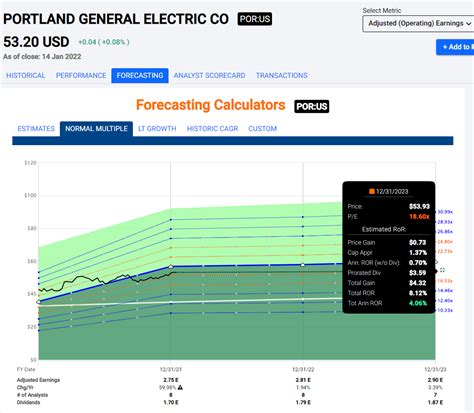This screenshot has width=474, height=413.
Task: Open the Transactions tab
Action: pyautogui.click(x=282, y=75)
